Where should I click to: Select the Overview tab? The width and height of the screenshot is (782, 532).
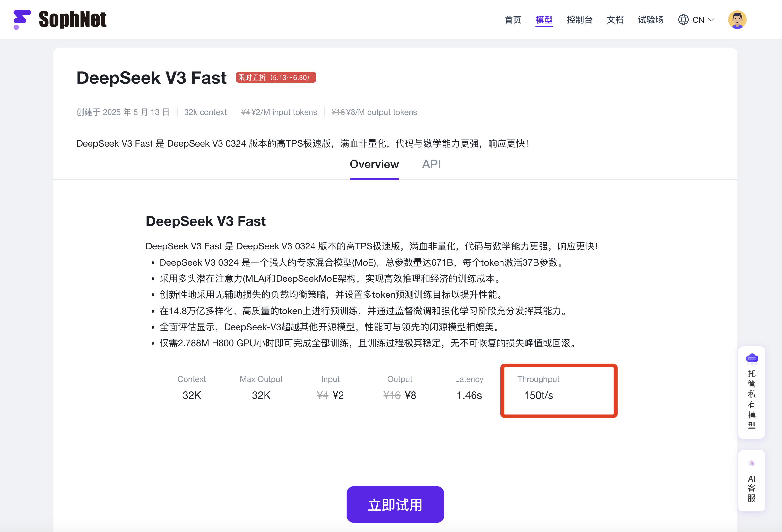[x=374, y=164]
